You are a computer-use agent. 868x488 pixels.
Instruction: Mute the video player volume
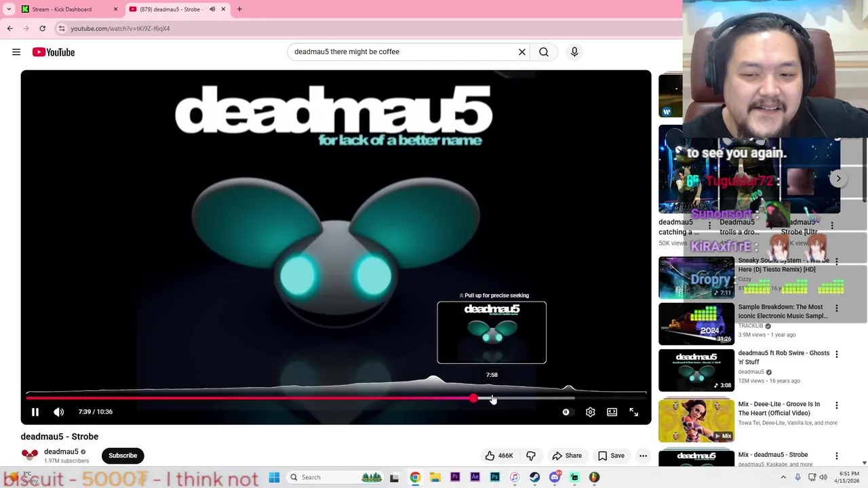pos(59,411)
